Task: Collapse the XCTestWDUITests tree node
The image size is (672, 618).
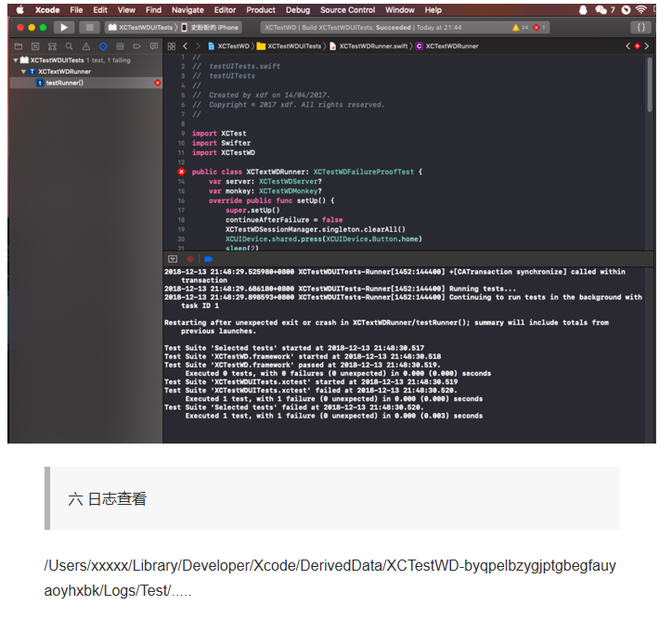Action: 16,60
